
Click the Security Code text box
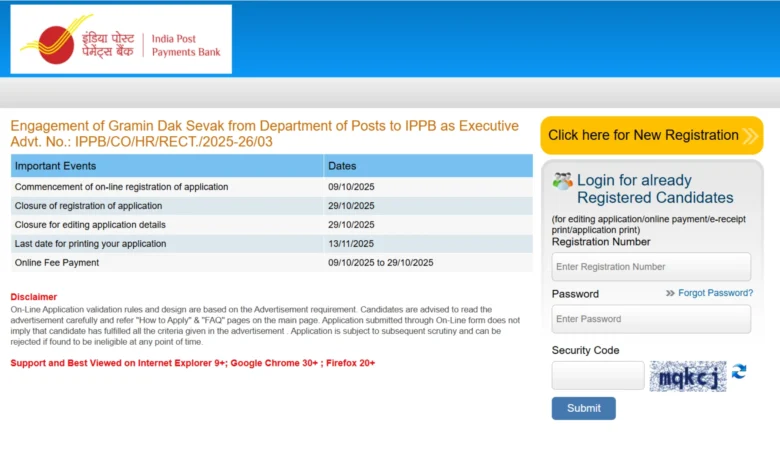point(598,376)
